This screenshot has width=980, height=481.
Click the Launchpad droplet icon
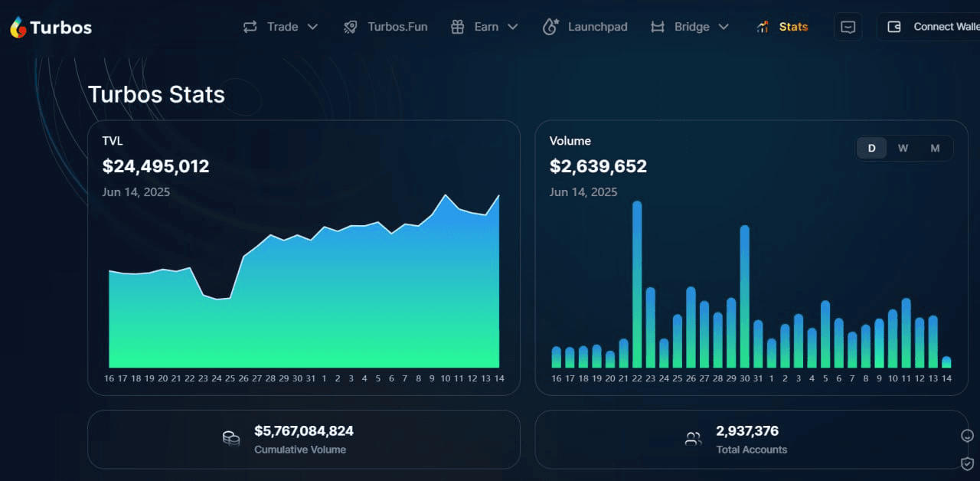coord(550,27)
